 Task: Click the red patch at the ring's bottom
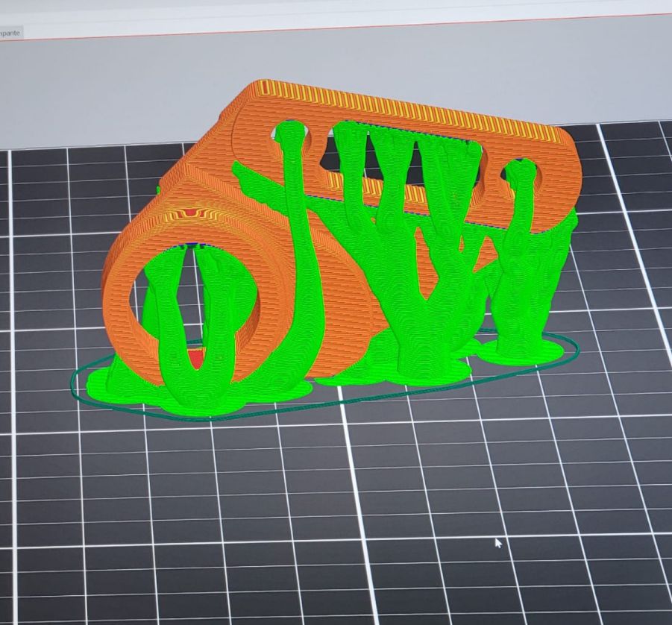[x=196, y=359]
